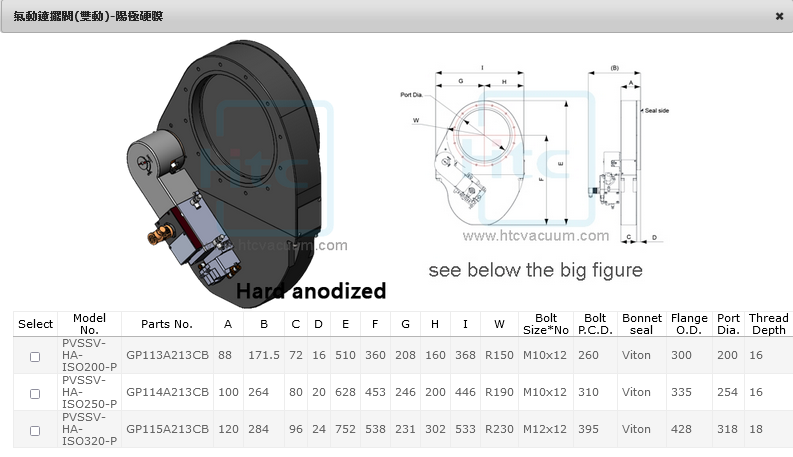This screenshot has height=457, width=793.
Task: Click the 'Model No.' column header
Action: click(x=89, y=324)
